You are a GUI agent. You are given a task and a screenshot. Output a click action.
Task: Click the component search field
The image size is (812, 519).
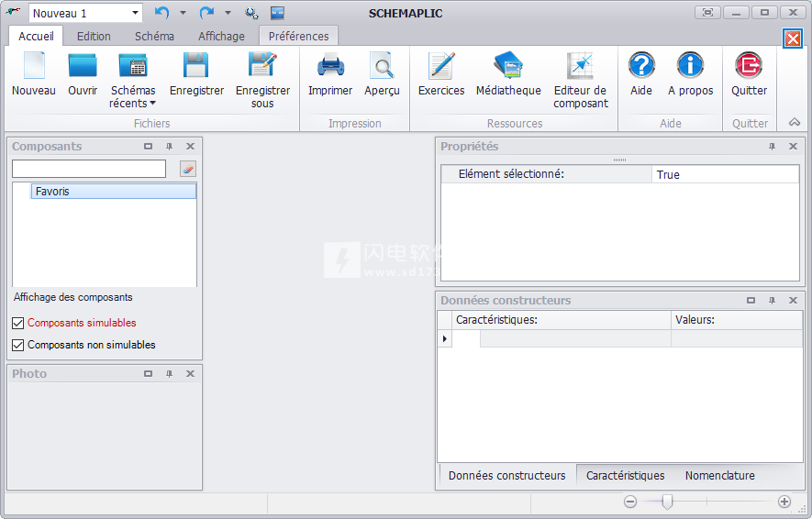pyautogui.click(x=89, y=169)
